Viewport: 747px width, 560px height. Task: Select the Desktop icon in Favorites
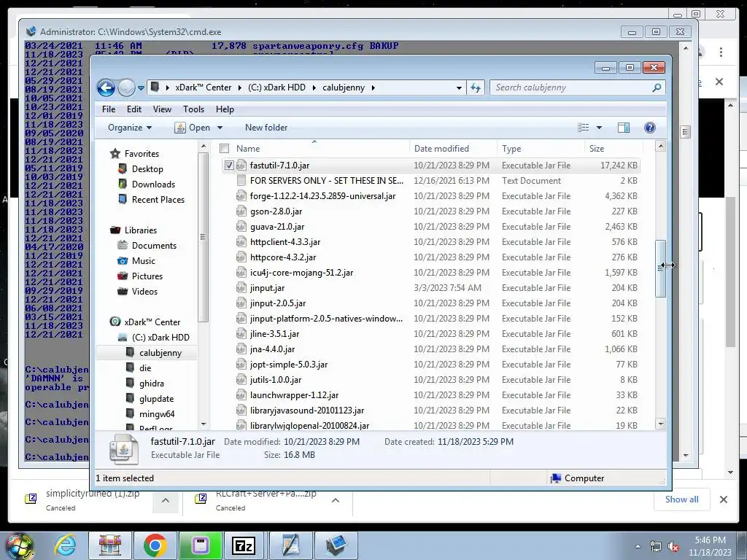pyautogui.click(x=123, y=169)
